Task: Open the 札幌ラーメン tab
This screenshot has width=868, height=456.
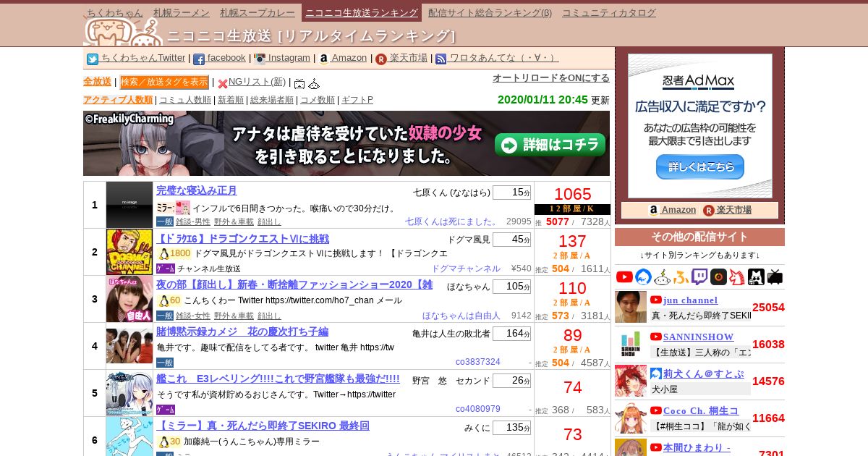Action: point(182,12)
